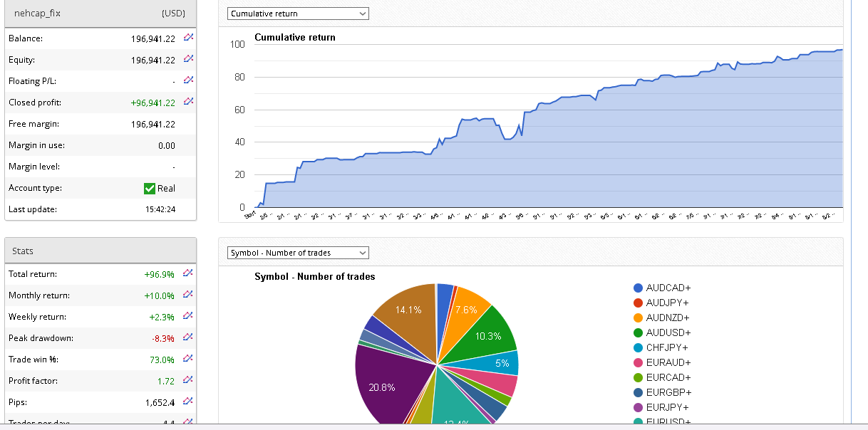Click the Trade win % chart icon
This screenshot has width=868, height=430.
coord(188,359)
